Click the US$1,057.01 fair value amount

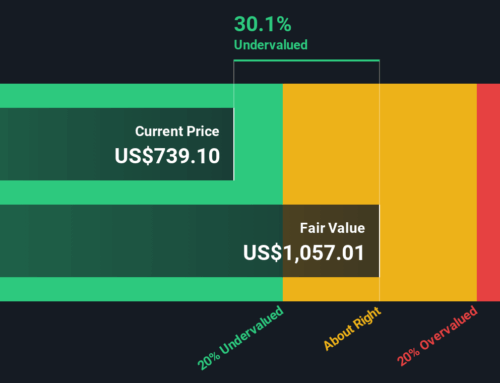click(x=304, y=253)
